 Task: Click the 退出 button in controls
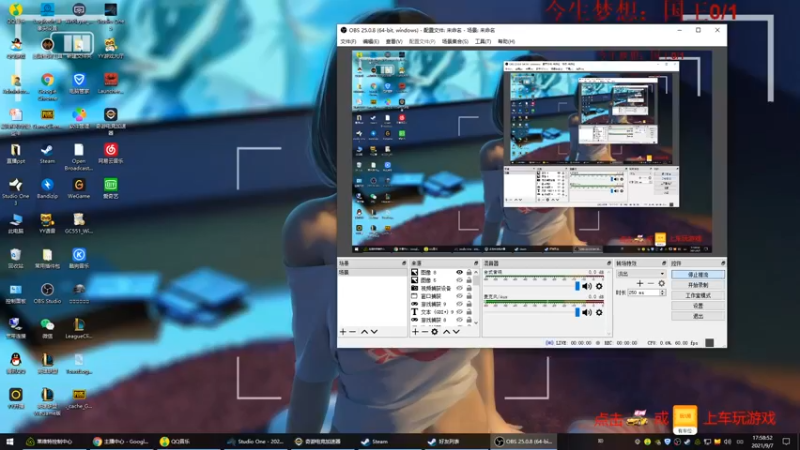[698, 316]
